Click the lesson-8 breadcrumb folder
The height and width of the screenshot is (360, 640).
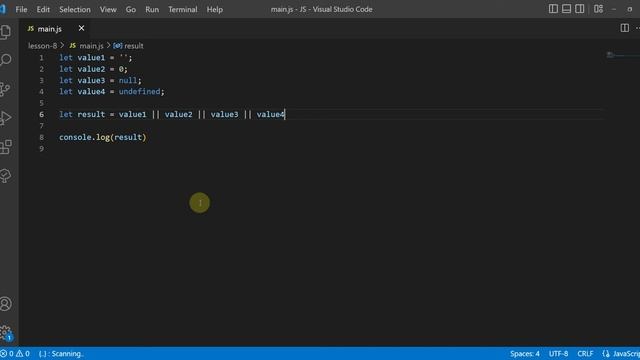[x=42, y=46]
